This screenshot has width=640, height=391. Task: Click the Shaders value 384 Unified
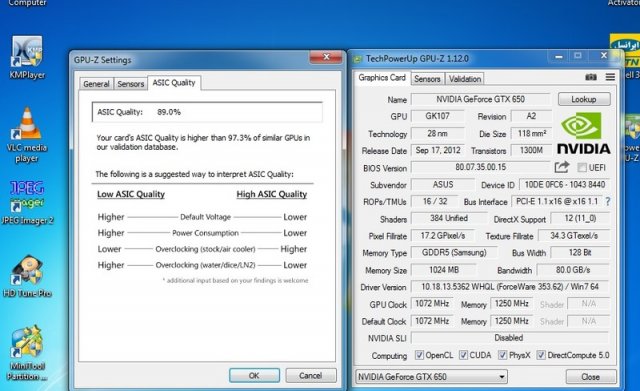[449, 218]
